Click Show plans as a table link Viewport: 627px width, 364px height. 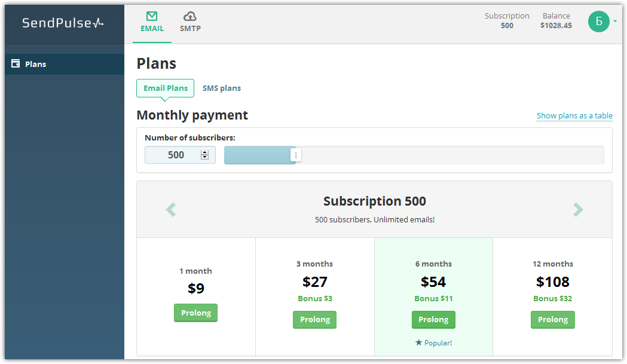point(574,115)
